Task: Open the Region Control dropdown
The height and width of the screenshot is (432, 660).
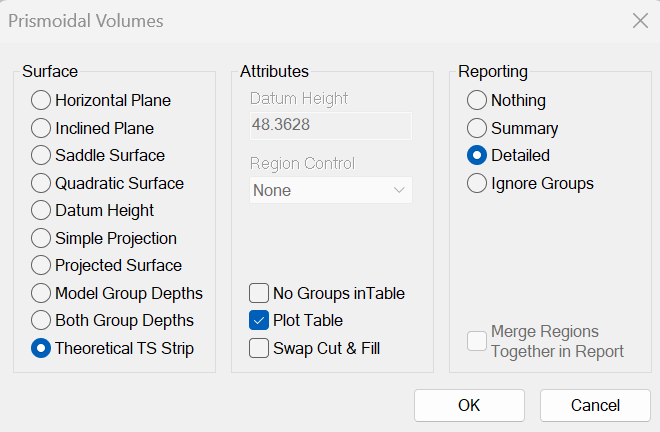Action: click(x=331, y=190)
